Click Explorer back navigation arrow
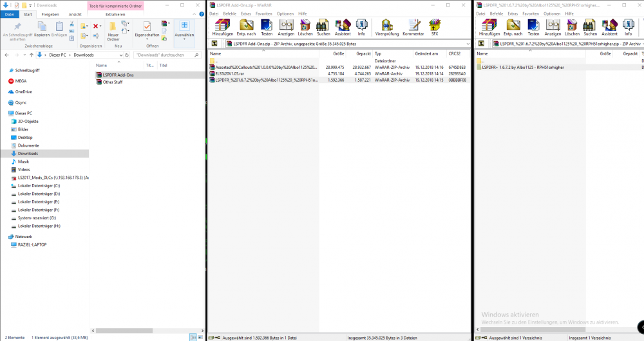The image size is (644, 341). [x=6, y=55]
